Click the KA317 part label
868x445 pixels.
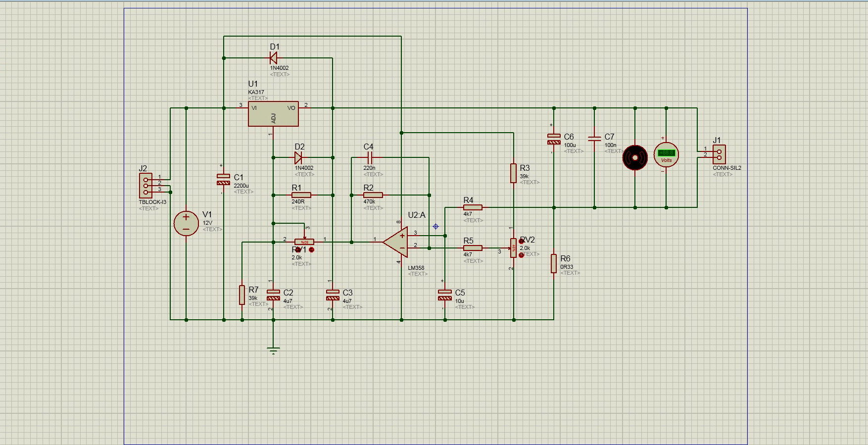point(256,92)
